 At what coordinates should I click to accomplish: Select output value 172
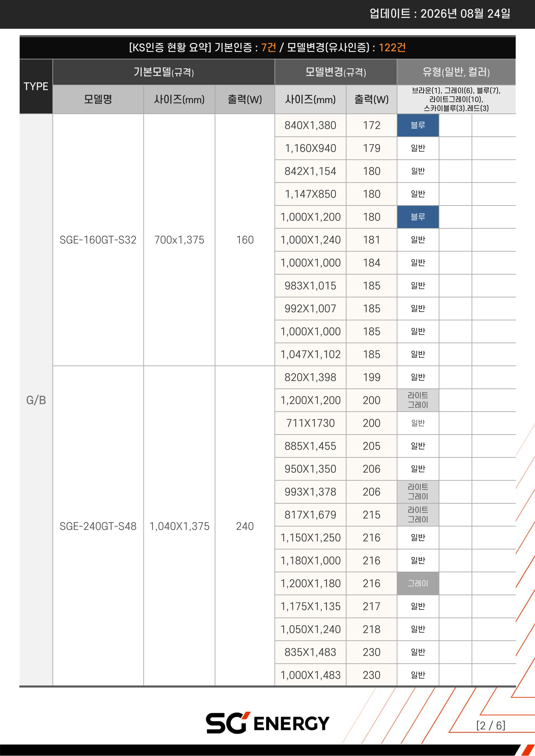372,125
